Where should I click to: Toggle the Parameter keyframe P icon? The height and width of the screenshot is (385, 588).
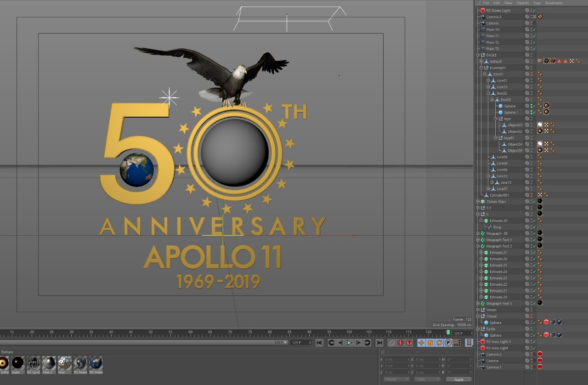[448, 343]
